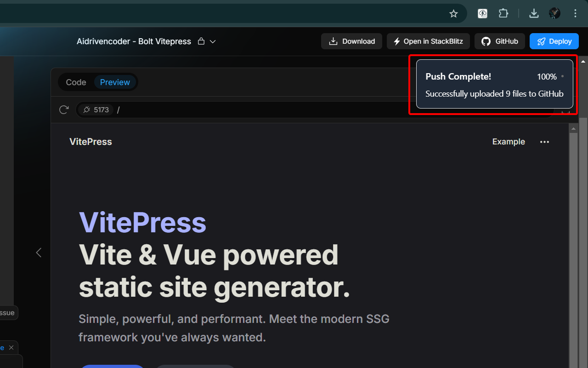Screen dimensions: 588x368
Task: Open the Example nav link
Action: coord(509,142)
